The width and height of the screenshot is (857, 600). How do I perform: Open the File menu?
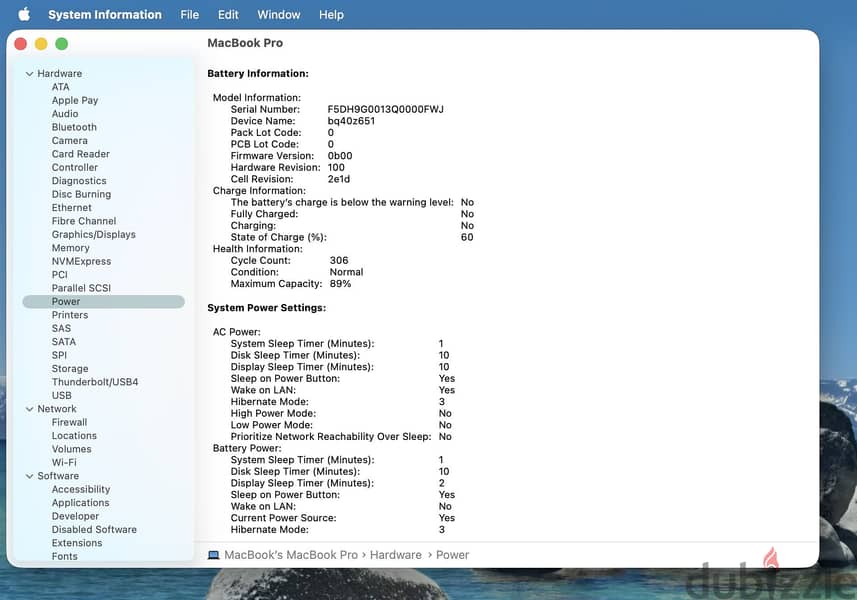tap(190, 15)
